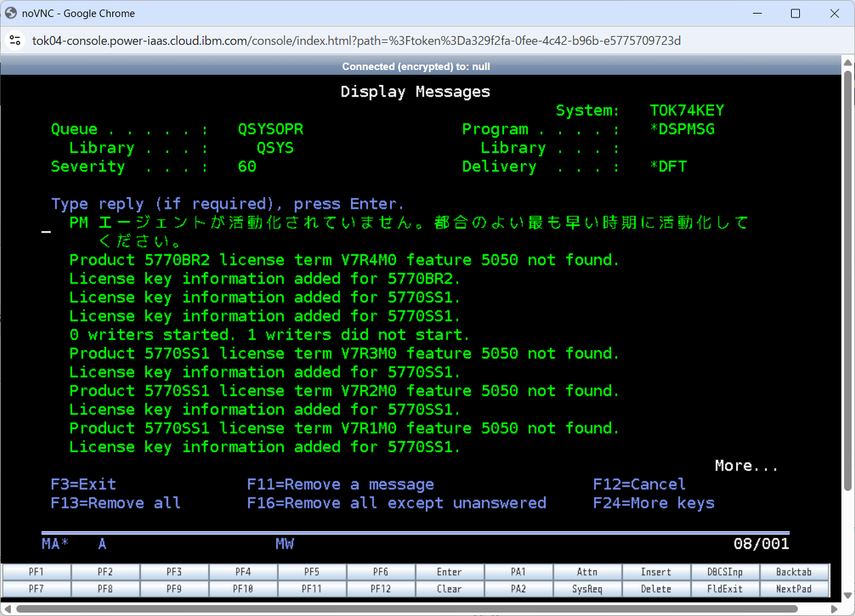Image resolution: width=855 pixels, height=616 pixels.
Task: Click 'Type reply (if required)' instruction line
Action: tap(228, 204)
